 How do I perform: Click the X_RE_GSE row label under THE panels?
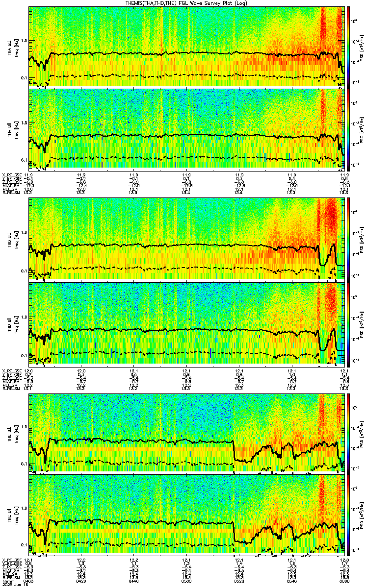(x=11, y=559)
